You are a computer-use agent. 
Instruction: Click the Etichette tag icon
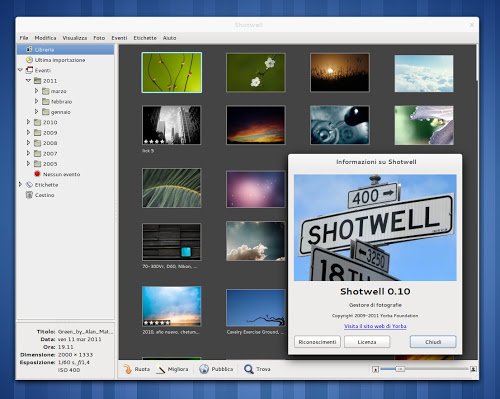(29, 184)
